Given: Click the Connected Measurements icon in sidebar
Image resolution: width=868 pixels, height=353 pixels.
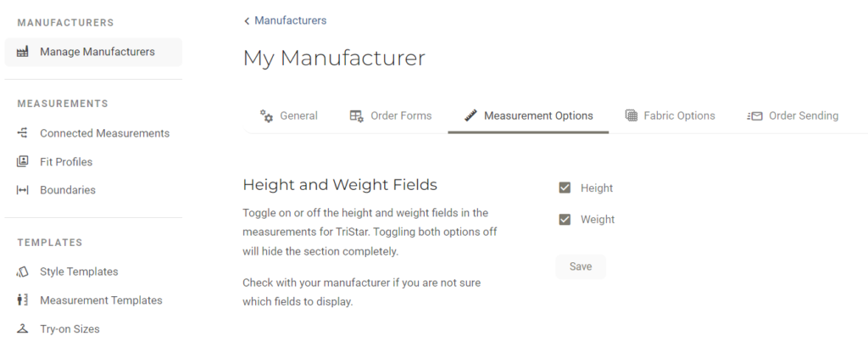Looking at the screenshot, I should pyautogui.click(x=22, y=133).
